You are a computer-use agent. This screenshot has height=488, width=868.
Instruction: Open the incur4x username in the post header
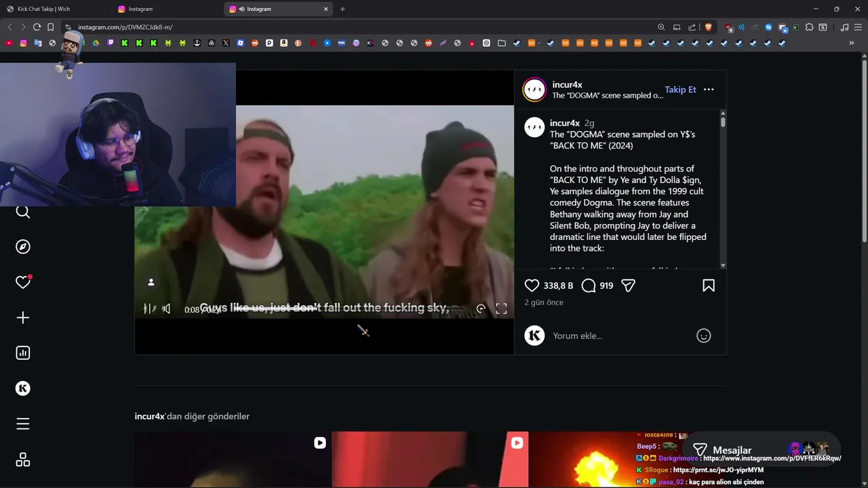pyautogui.click(x=567, y=85)
